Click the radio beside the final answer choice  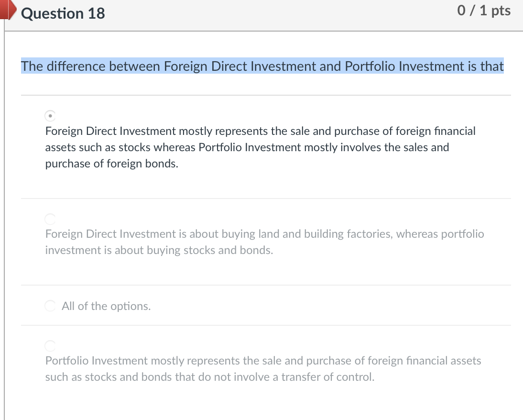(x=49, y=345)
